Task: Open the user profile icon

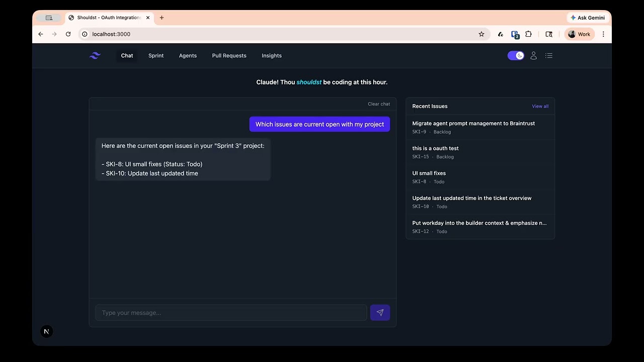Action: pyautogui.click(x=534, y=56)
